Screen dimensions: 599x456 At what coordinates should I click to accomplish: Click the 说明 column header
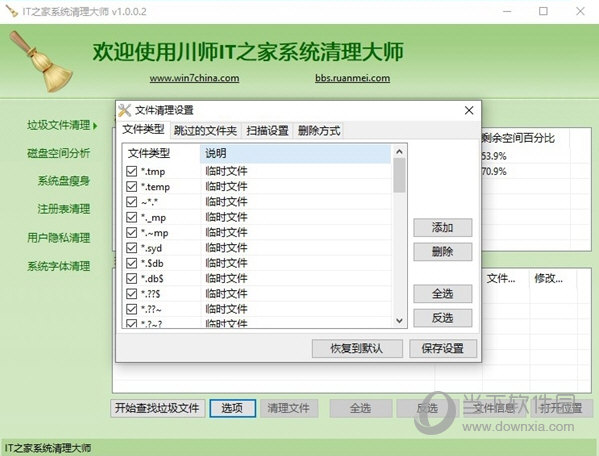click(x=295, y=154)
